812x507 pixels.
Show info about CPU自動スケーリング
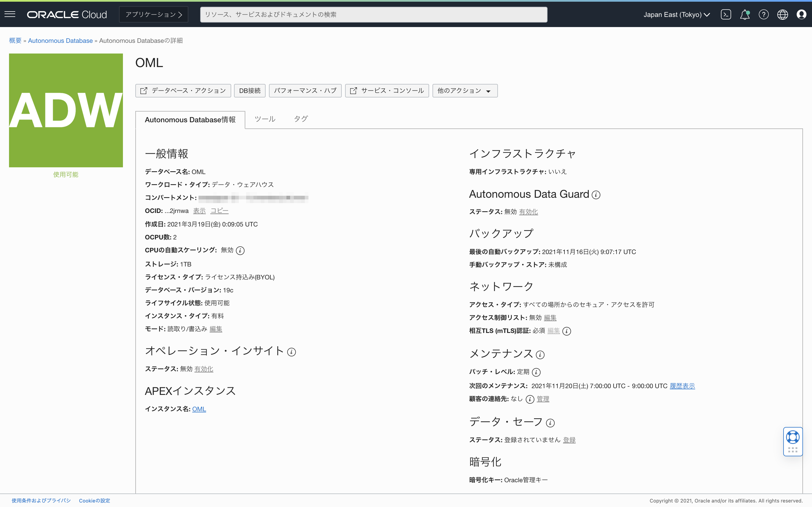pos(240,250)
